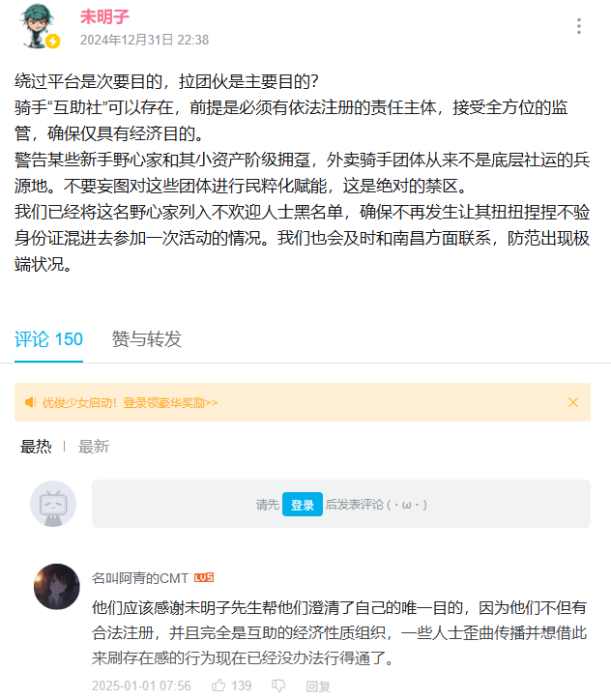Switch to the 评论 150 tab

point(48,339)
